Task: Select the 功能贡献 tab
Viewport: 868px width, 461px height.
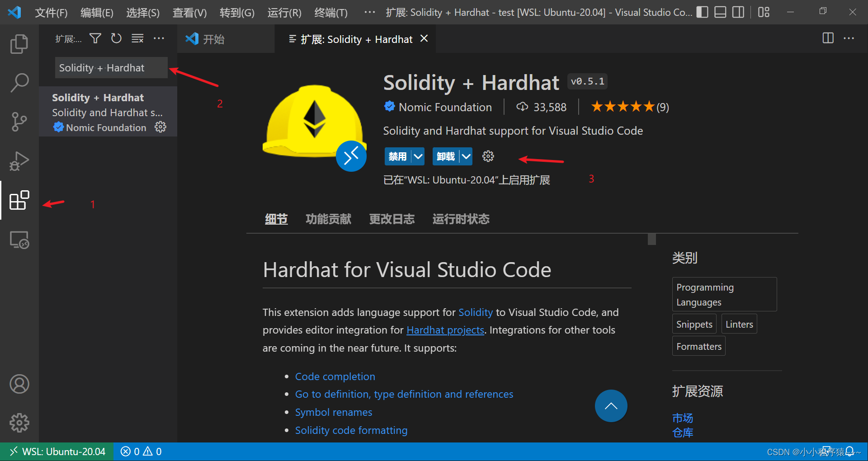Action: [328, 219]
